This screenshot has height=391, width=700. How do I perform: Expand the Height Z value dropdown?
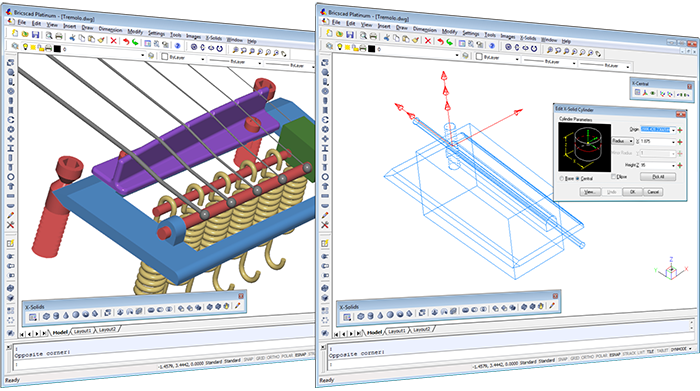coord(674,166)
